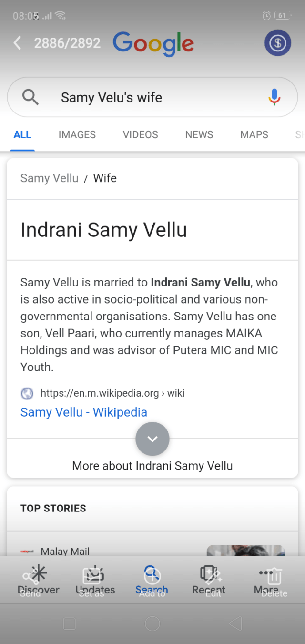Tap the More menu at bottom
The width and height of the screenshot is (305, 644).
[265, 581]
